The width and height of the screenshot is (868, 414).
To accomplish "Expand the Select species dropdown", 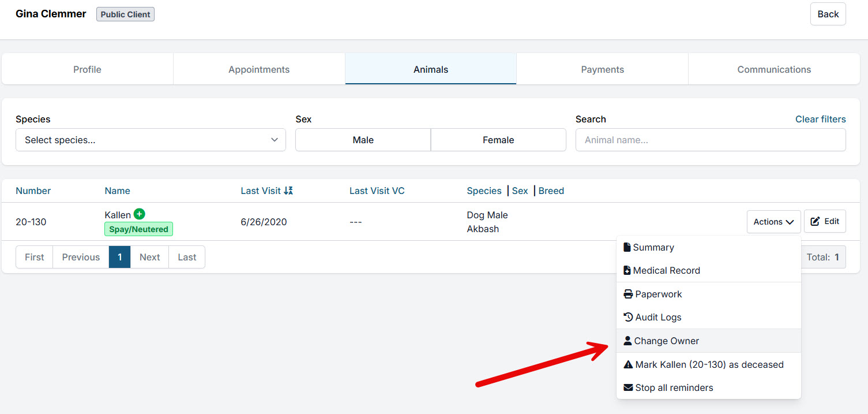I will (x=151, y=140).
